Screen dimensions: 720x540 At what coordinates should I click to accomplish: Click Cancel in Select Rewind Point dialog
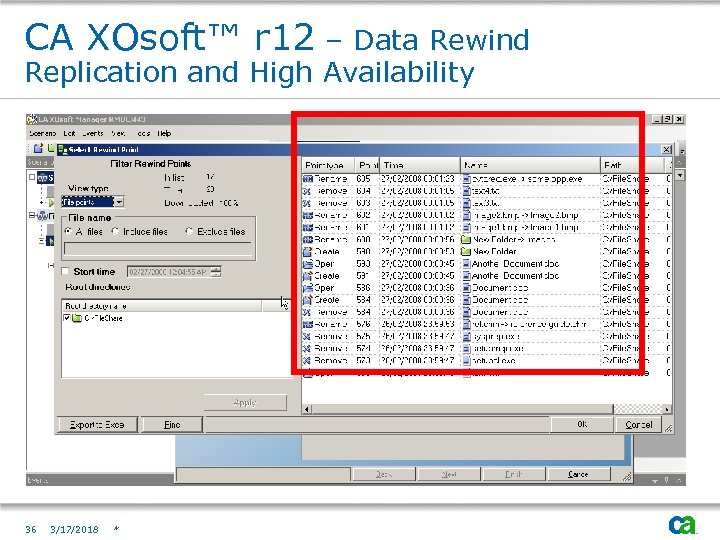click(638, 424)
